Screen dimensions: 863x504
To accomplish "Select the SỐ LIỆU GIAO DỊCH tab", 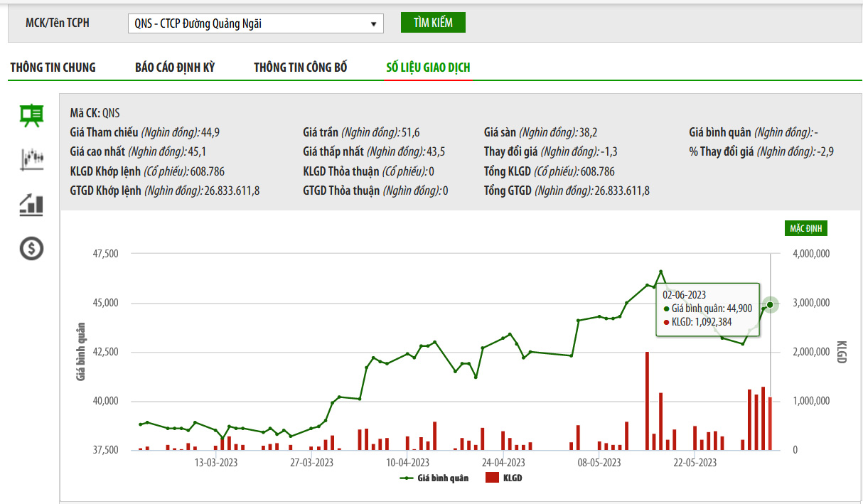I will tap(428, 68).
